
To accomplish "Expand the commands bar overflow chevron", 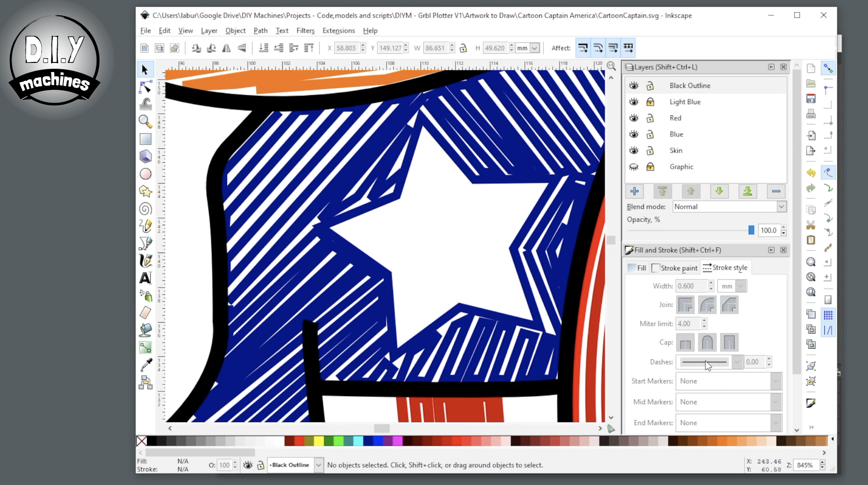I will click(811, 427).
